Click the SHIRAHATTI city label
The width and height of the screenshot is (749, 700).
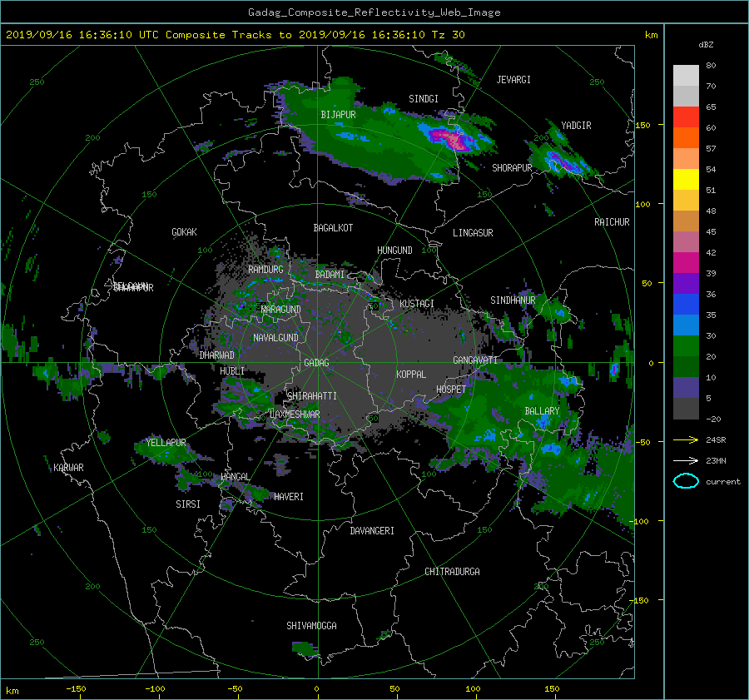pos(312,396)
